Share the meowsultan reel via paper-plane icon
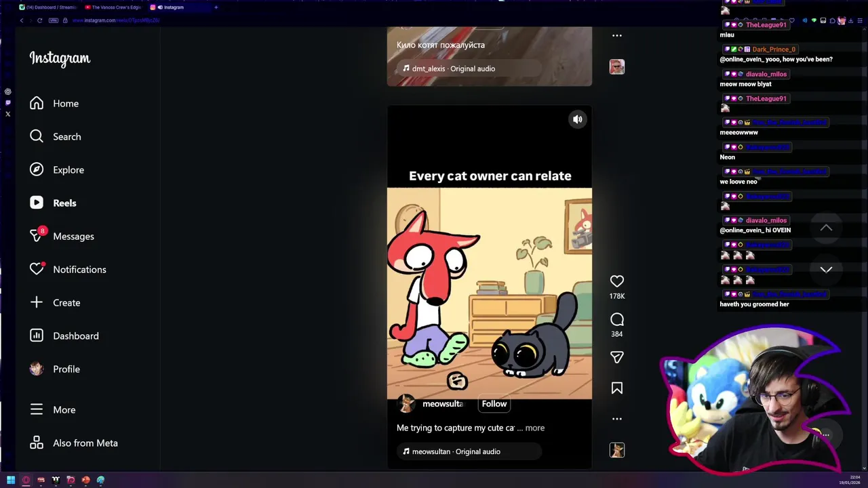The width and height of the screenshot is (868, 488). 617,357
